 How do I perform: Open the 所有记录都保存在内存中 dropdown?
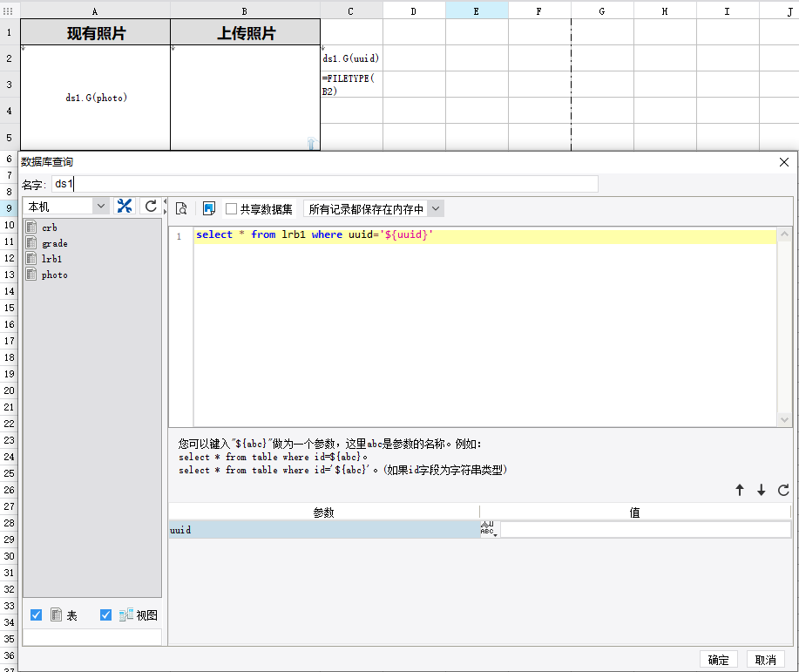[x=436, y=209]
